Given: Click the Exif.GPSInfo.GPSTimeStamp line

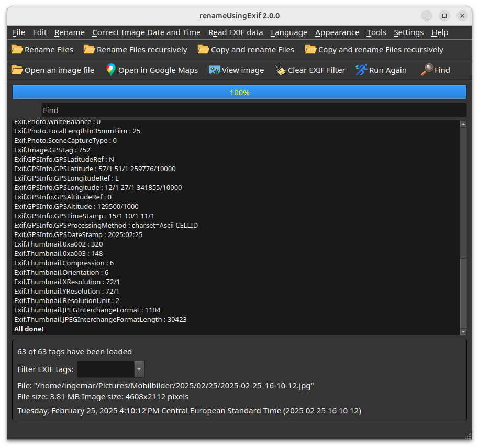Looking at the screenshot, I should point(84,216).
